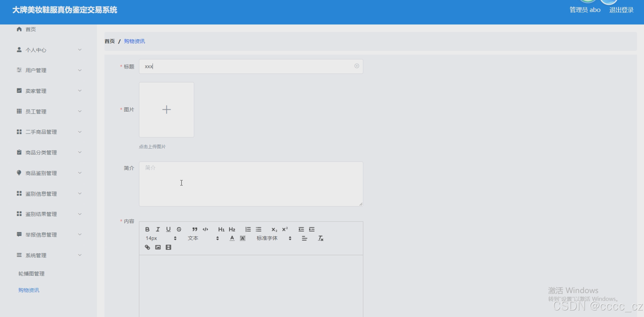Open the 首页 sidebar menu item

(31, 29)
